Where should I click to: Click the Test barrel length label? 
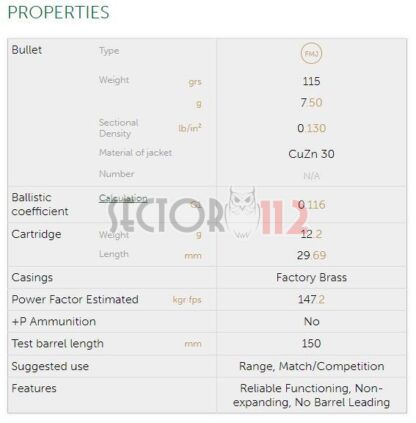point(57,344)
